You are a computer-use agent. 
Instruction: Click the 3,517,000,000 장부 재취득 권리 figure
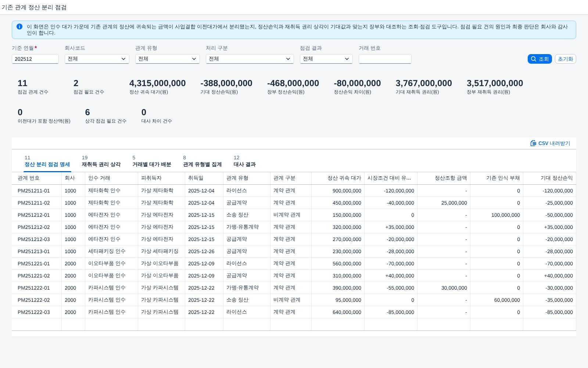pyautogui.click(x=495, y=83)
